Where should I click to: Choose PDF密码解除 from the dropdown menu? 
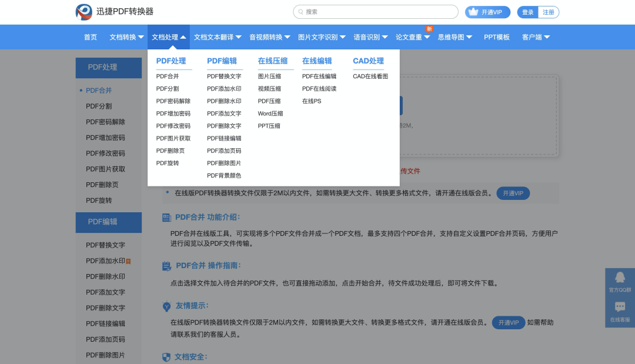[x=173, y=101]
